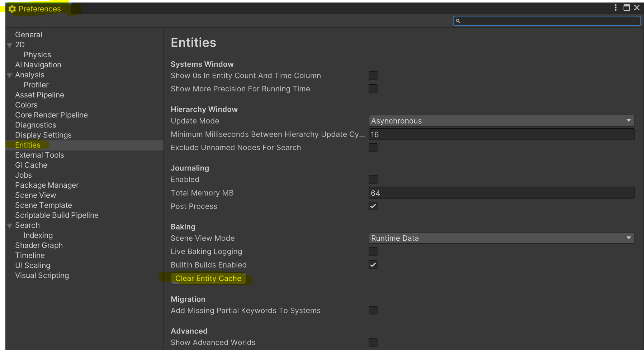Screen dimensions: 644x350
Task: Click the Total Memory MB field
Action: (x=501, y=193)
